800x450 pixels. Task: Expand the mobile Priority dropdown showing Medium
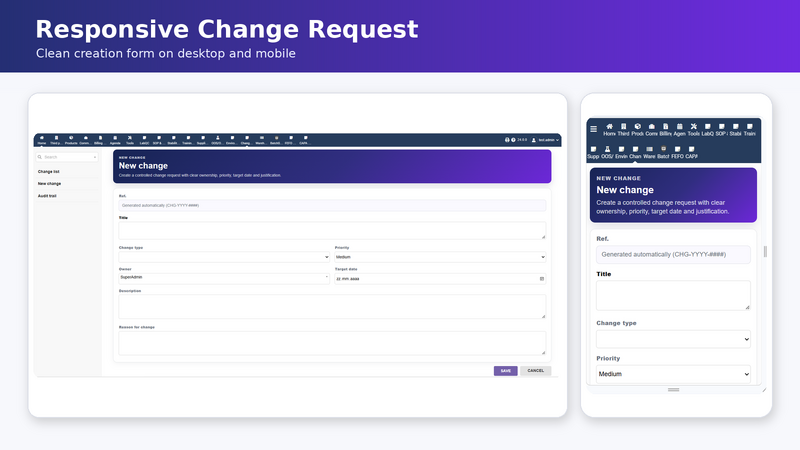(673, 374)
